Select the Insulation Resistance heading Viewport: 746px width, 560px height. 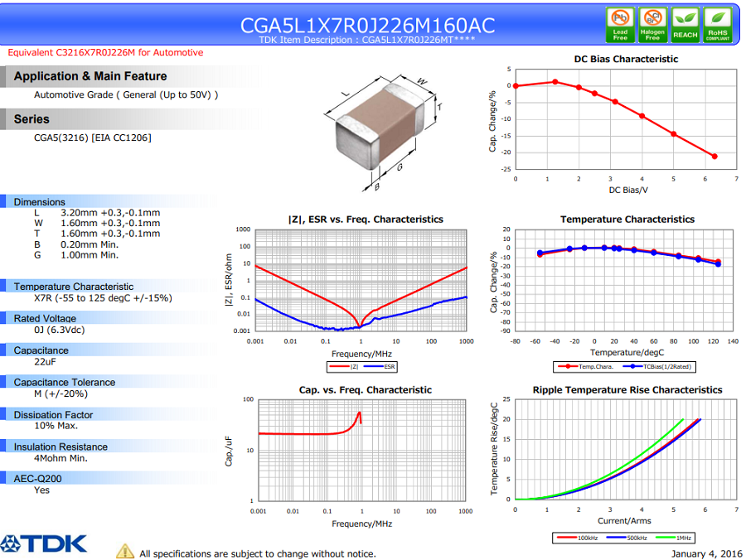point(61,447)
